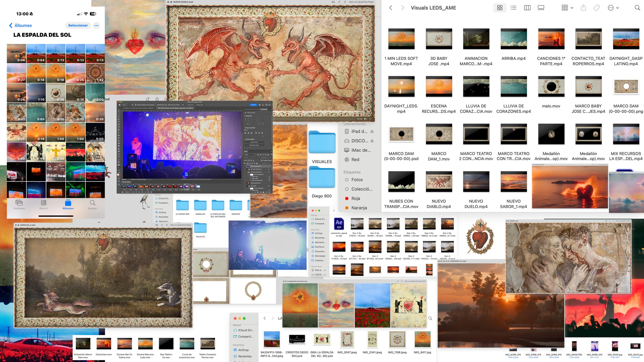
Task: Open the Finder action menu dropdown
Action: (x=613, y=8)
